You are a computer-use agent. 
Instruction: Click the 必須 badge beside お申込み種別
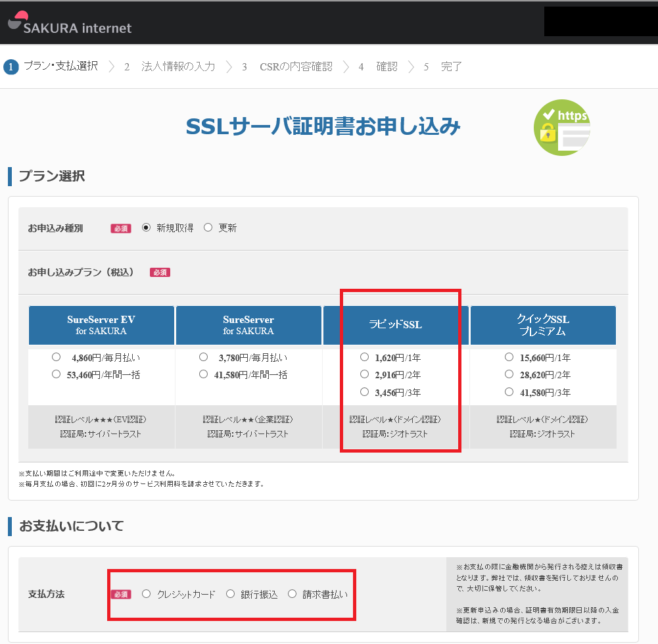click(121, 228)
